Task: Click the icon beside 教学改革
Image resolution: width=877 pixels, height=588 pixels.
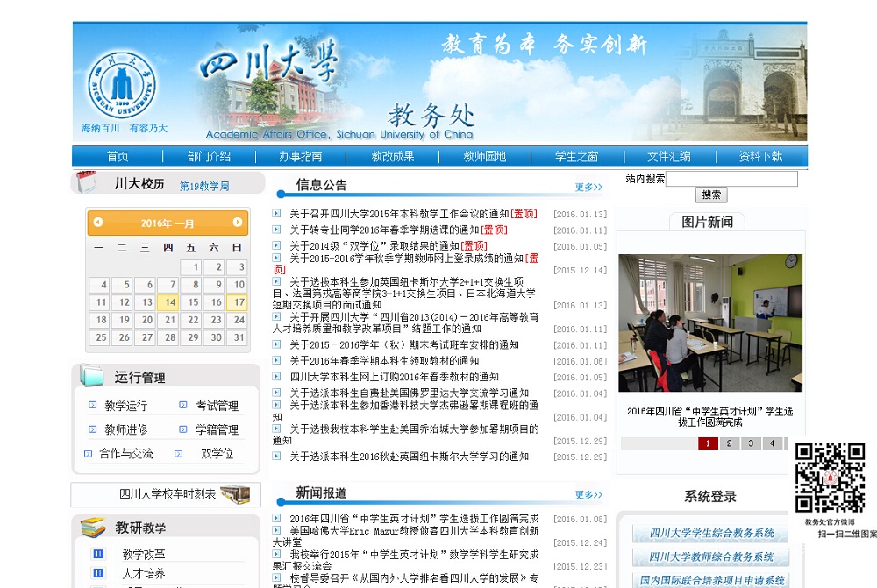Action: tap(98, 554)
